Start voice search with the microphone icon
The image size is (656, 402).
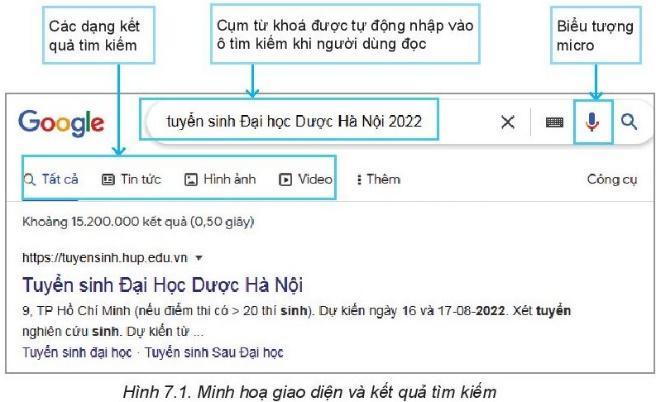592,122
